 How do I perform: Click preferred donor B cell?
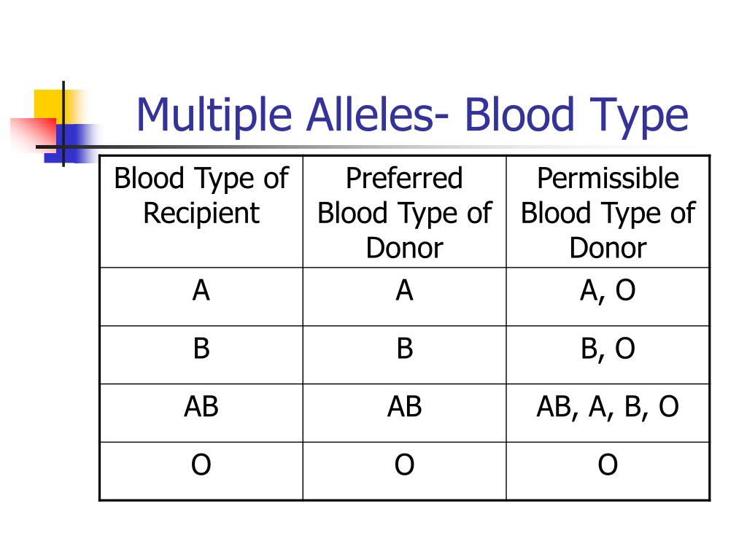click(404, 355)
